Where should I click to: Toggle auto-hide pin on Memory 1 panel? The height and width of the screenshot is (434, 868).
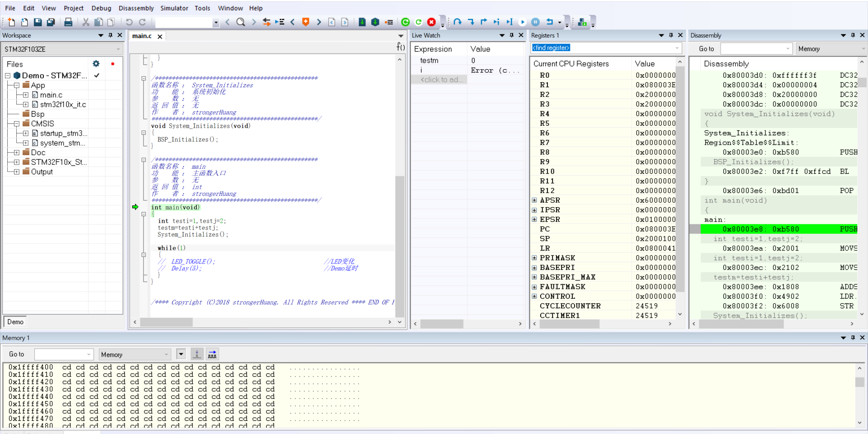853,337
